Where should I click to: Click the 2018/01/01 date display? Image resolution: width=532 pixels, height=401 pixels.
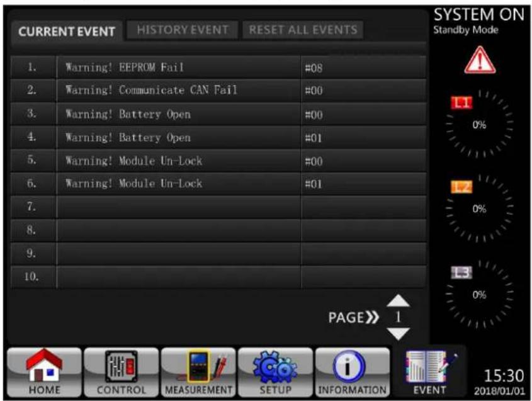coord(499,391)
